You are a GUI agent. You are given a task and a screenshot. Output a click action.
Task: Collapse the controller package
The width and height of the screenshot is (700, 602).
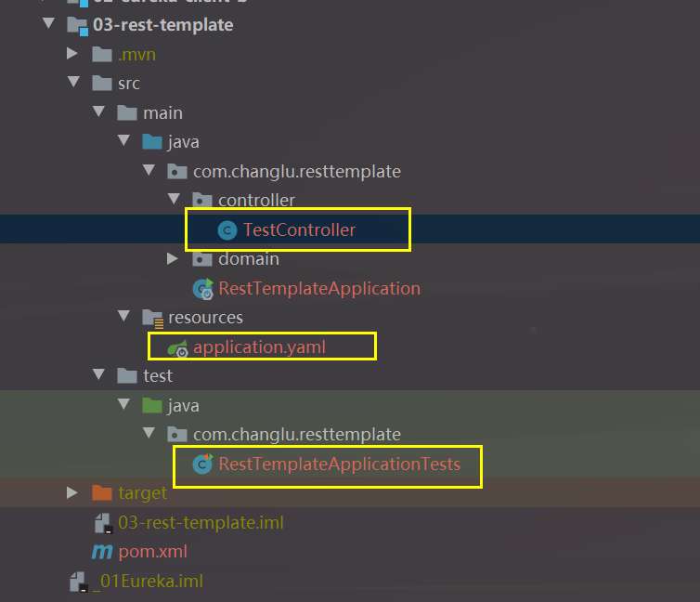[x=173, y=200]
